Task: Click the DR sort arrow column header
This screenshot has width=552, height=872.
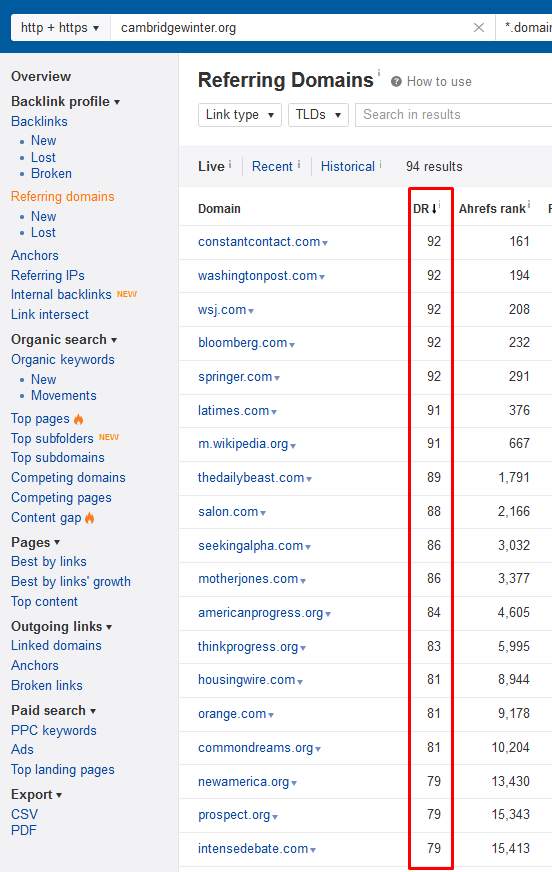Action: [x=426, y=209]
